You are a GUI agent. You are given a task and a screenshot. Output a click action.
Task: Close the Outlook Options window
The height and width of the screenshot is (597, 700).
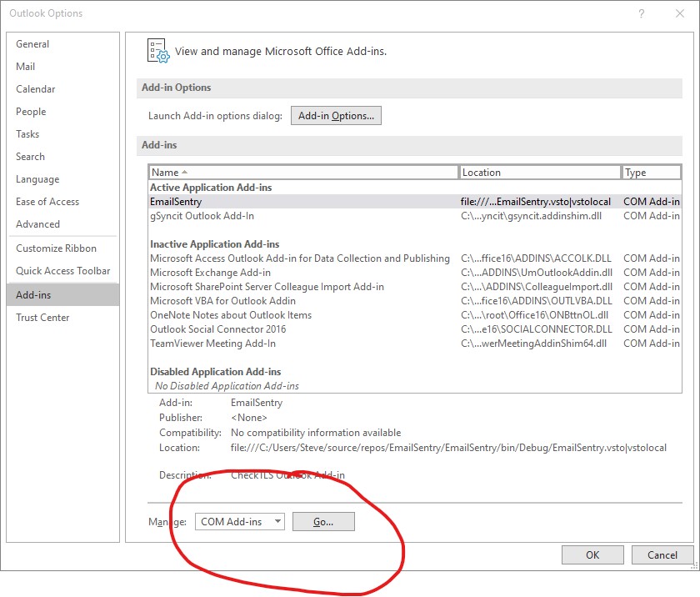[x=680, y=13]
